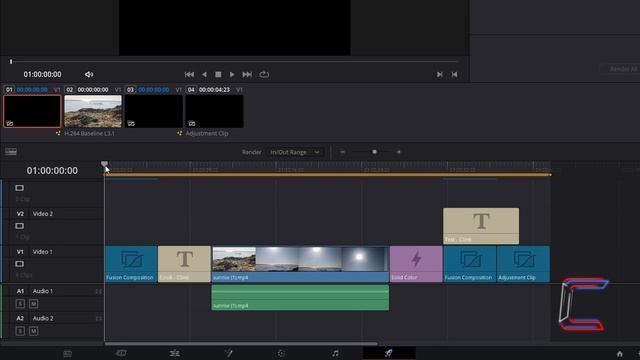The height and width of the screenshot is (360, 640).
Task: Jump to first frame in viewer transport
Action: coord(189,74)
